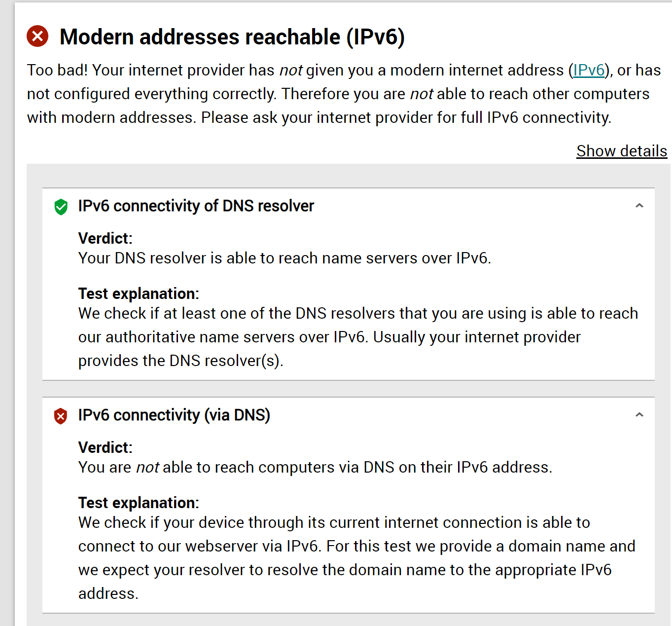Open the IPv6 hyperlink in the intro

pos(589,70)
